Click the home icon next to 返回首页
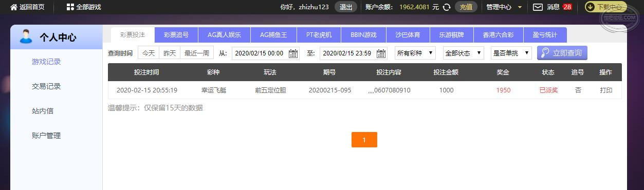 tap(14, 7)
